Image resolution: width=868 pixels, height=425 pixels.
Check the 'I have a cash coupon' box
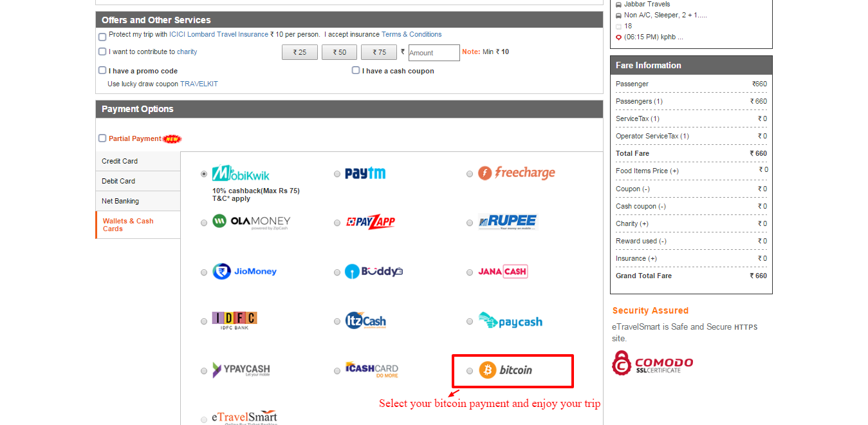356,70
